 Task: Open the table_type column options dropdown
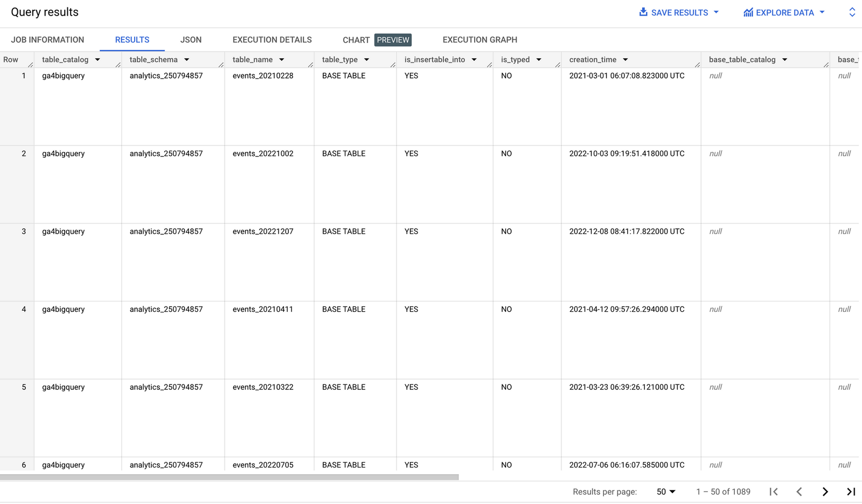tap(366, 60)
